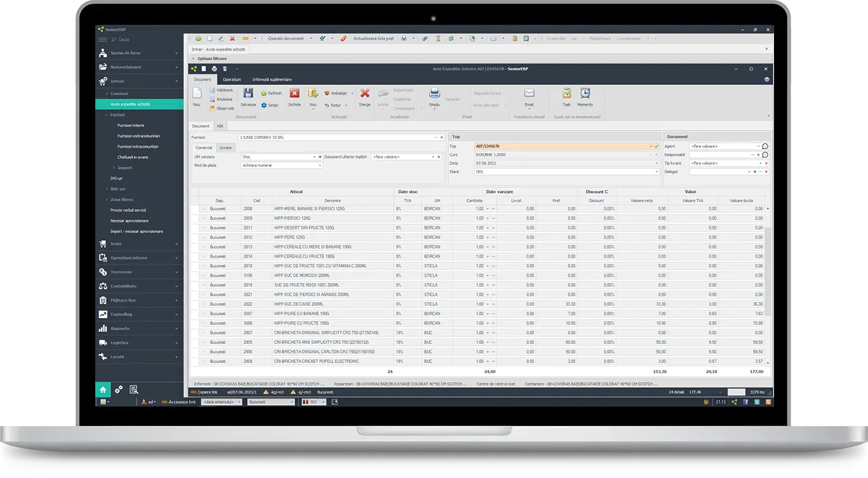This screenshot has width=868, height=478.
Task: Click the printer icon in window title bar
Action: tap(215, 69)
